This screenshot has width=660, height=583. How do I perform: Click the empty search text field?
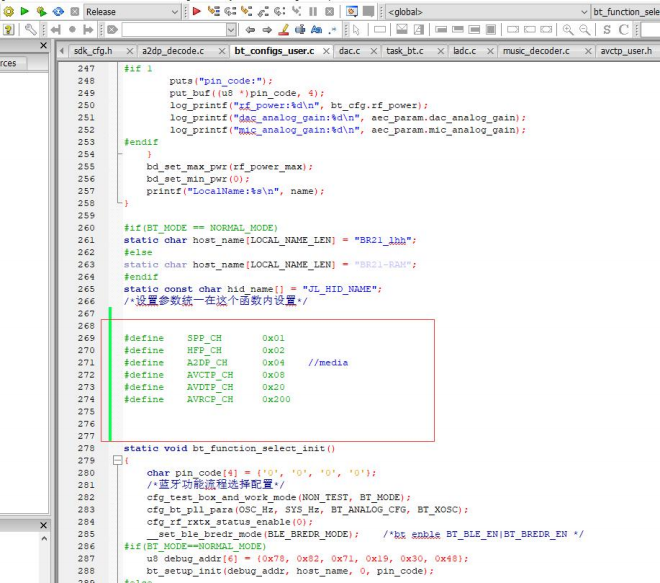pyautogui.click(x=174, y=29)
